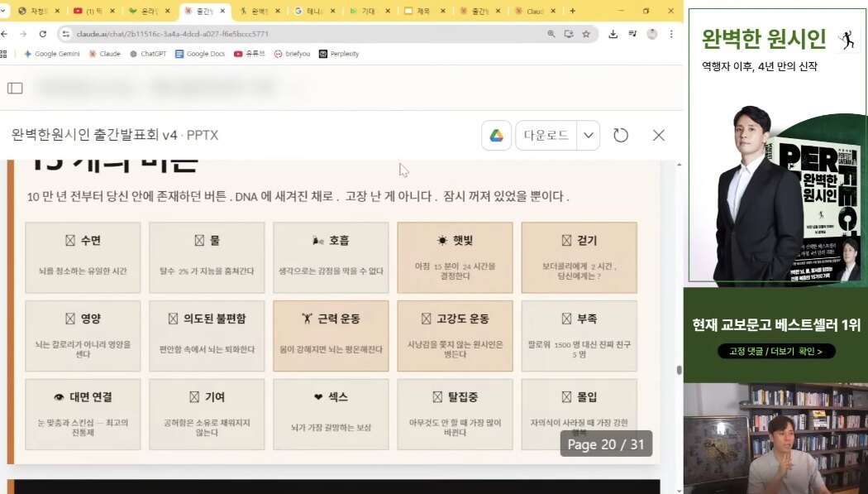Image resolution: width=868 pixels, height=494 pixels.
Task: Bookmark this page with star icon
Action: (586, 34)
